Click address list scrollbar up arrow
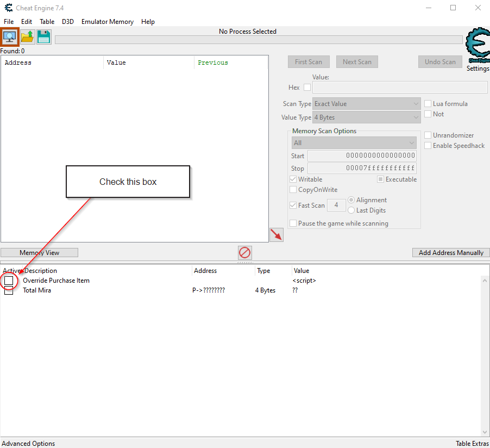This screenshot has width=490, height=448. (x=485, y=281)
